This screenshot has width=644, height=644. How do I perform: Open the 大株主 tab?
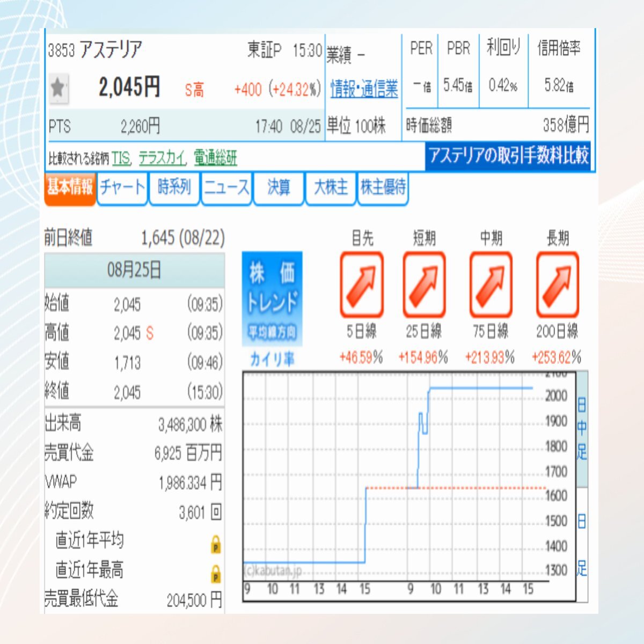point(331,188)
